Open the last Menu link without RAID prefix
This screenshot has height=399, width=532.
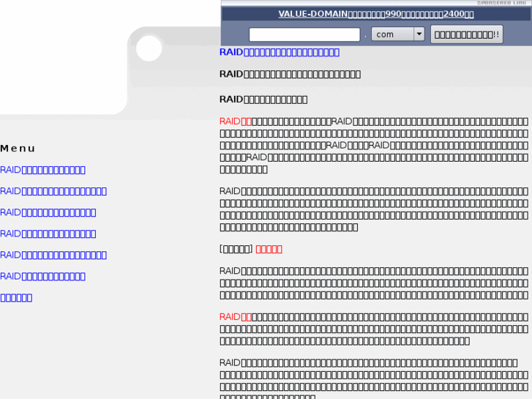coord(16,298)
